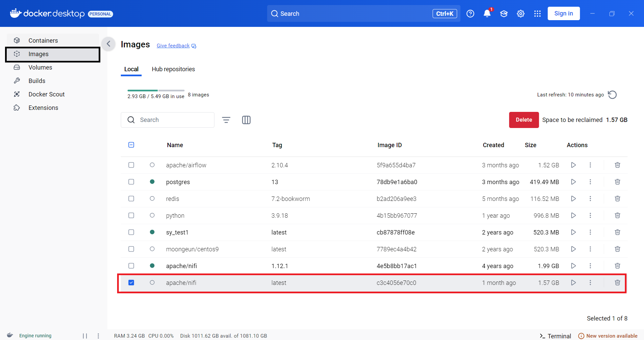The height and width of the screenshot is (340, 644).
Task: Sort the table by the Name column header
Action: pyautogui.click(x=175, y=145)
